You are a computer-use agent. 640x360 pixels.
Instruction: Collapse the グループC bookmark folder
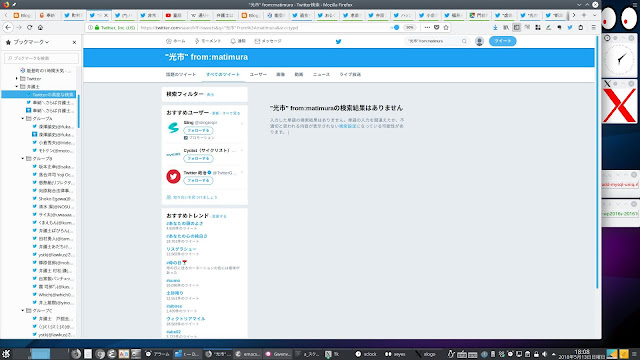pos(23,311)
